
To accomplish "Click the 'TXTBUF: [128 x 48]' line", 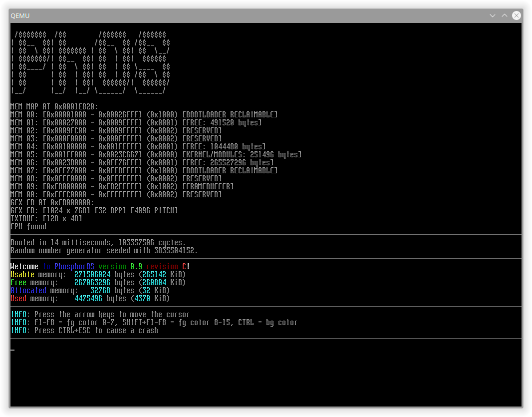I will 46,218.
